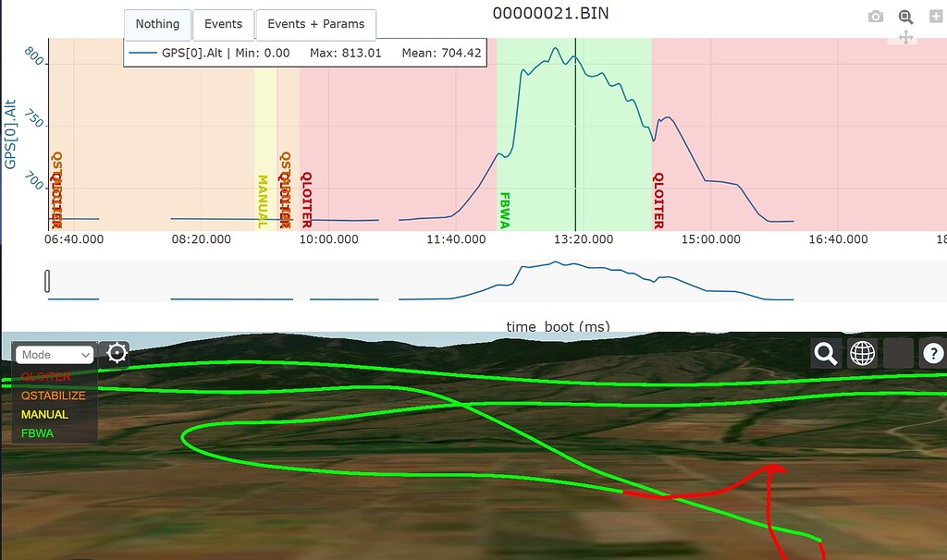Capture a chart screenshot with the camera icon
The height and width of the screenshot is (560, 947).
point(875,16)
